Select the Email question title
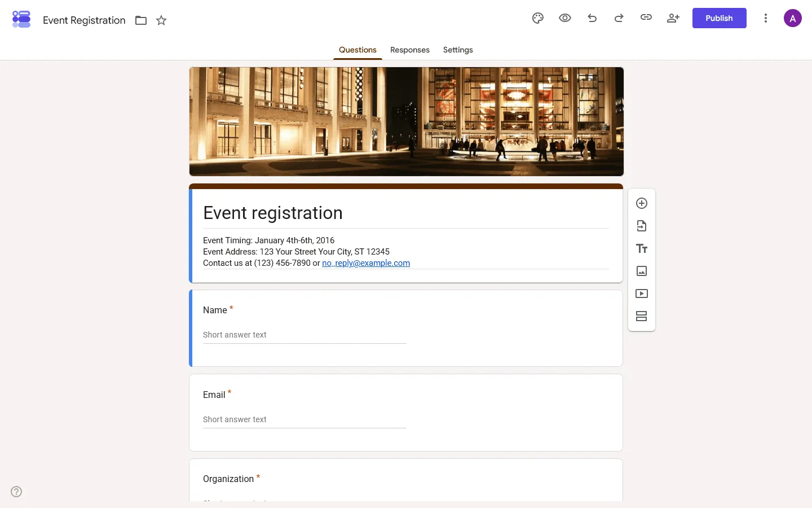This screenshot has width=812, height=508. (x=214, y=395)
